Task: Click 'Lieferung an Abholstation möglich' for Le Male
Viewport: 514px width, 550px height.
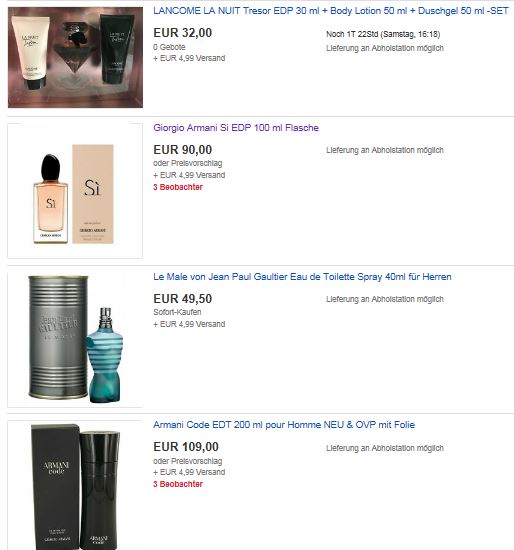Action: click(385, 299)
